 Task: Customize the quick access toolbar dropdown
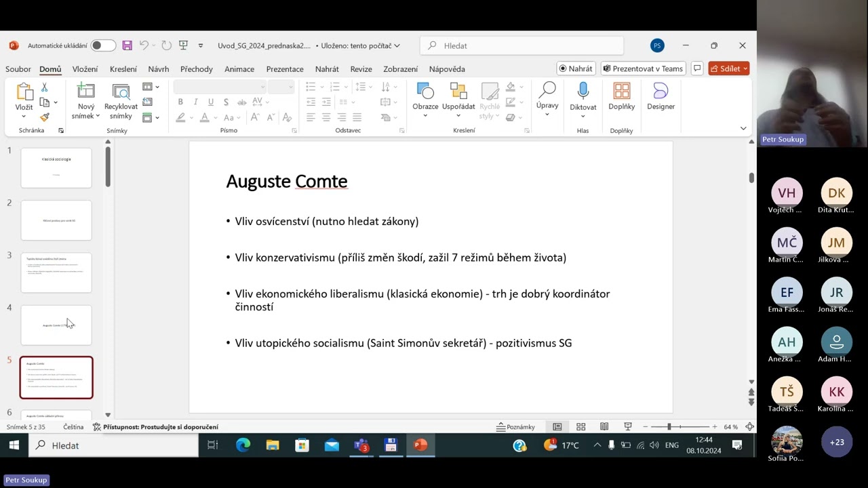coord(201,45)
